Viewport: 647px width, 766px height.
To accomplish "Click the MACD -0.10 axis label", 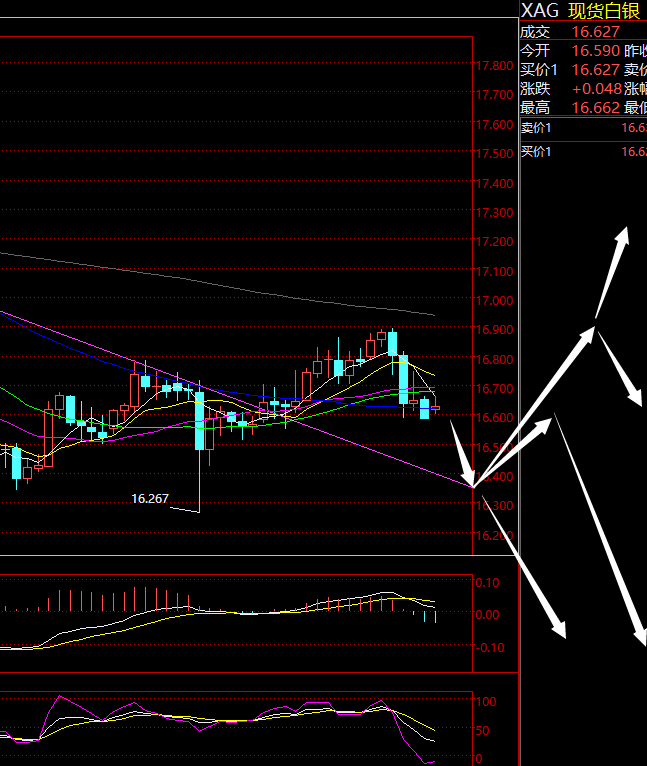I will (x=489, y=647).
